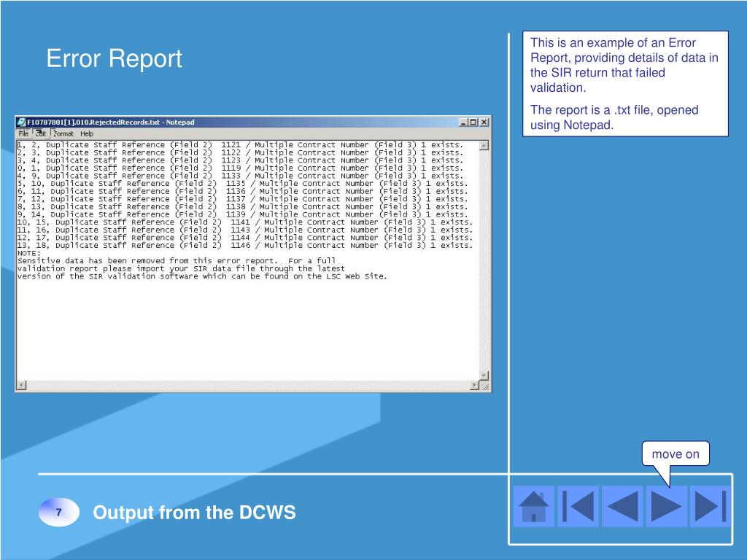Image resolution: width=747 pixels, height=560 pixels.
Task: Click 'The report is a .txt file' paragraph
Action: point(614,117)
